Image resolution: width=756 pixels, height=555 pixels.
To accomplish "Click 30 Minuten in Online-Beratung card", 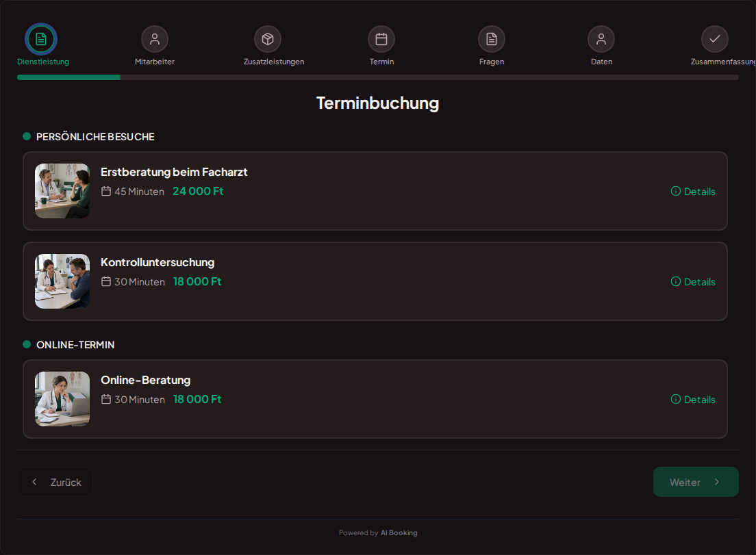I will 139,400.
